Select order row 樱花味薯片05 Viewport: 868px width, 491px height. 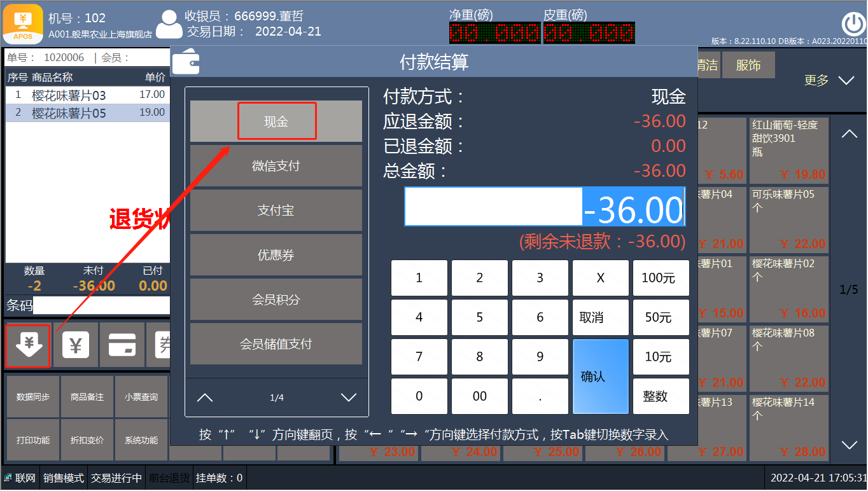coord(88,113)
